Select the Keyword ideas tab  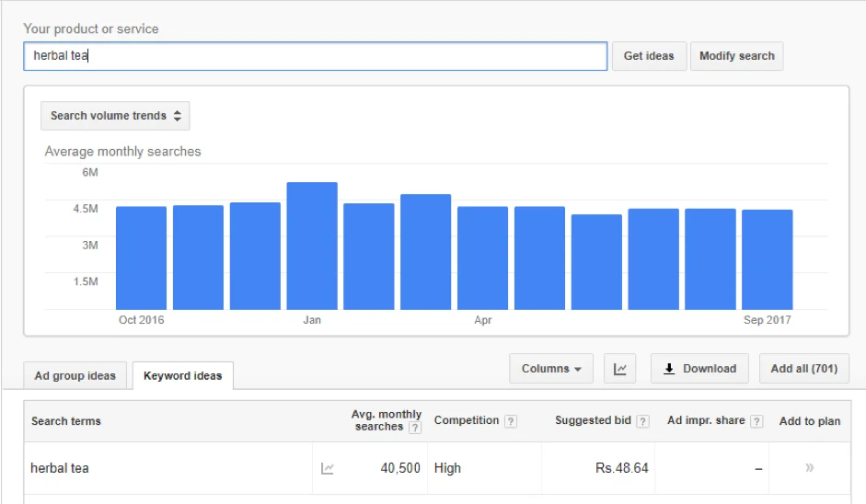pyautogui.click(x=183, y=376)
